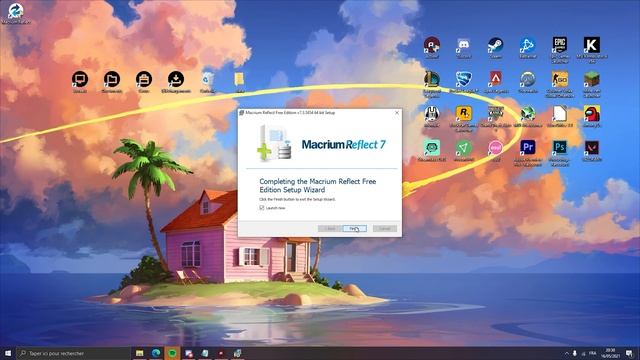Open the Minecraft Launcher shortcut
Screen dimensions: 640x360
pos(592,84)
